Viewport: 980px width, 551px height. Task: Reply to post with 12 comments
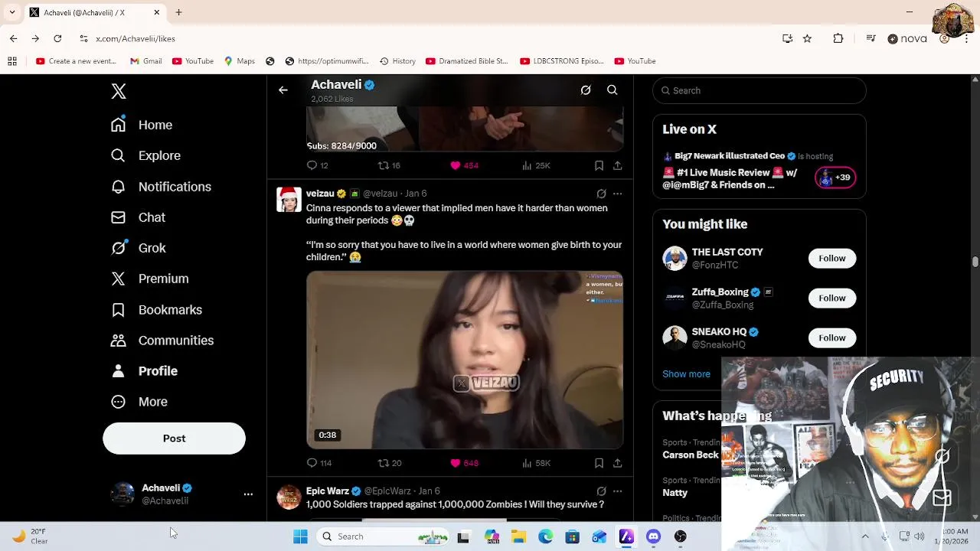click(317, 165)
